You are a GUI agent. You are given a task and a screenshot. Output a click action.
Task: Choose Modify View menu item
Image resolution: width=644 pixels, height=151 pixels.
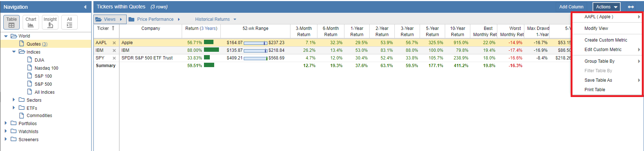608,28
